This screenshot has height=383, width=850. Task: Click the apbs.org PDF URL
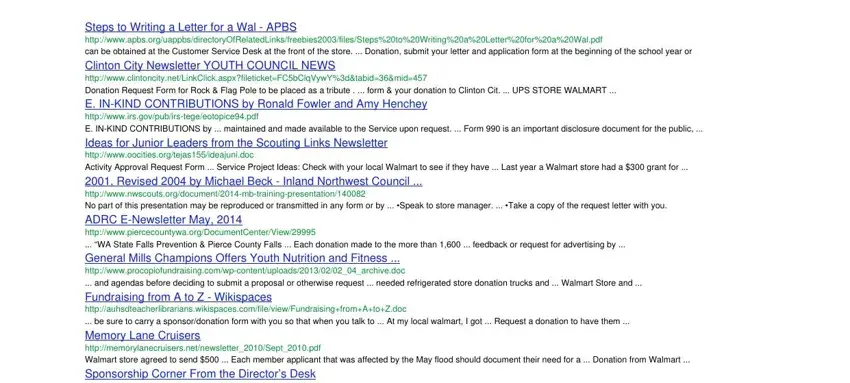coord(344,40)
